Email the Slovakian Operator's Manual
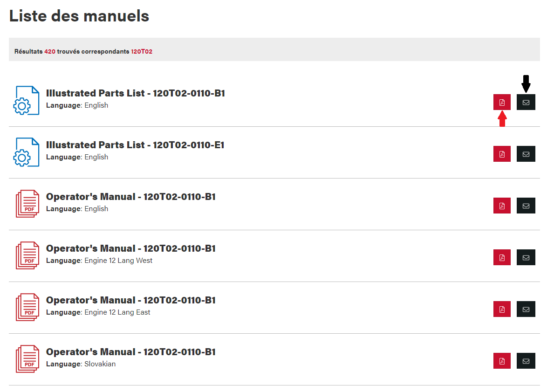The image size is (554, 392). click(526, 361)
